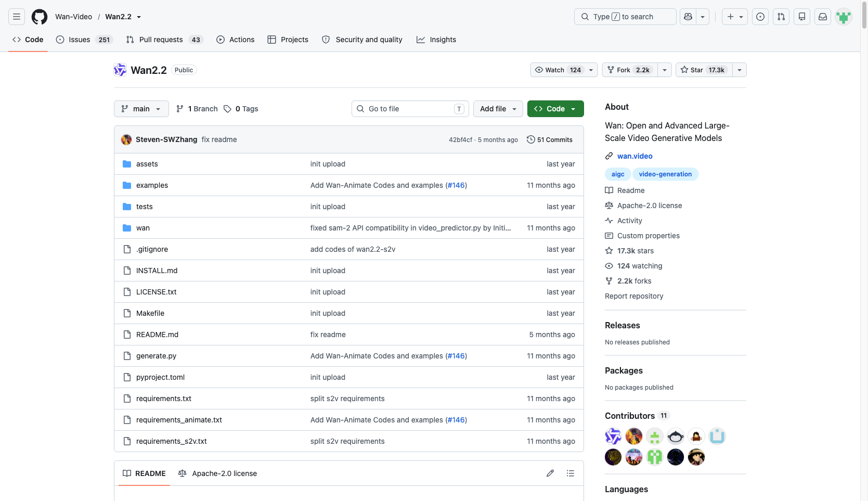Open the Wan2.2 repository switcher caret

click(139, 17)
